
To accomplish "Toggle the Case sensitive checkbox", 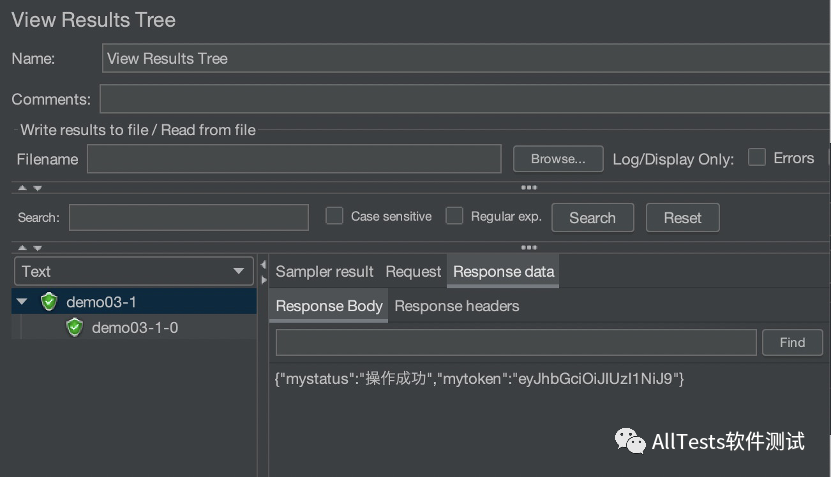I will point(334,216).
